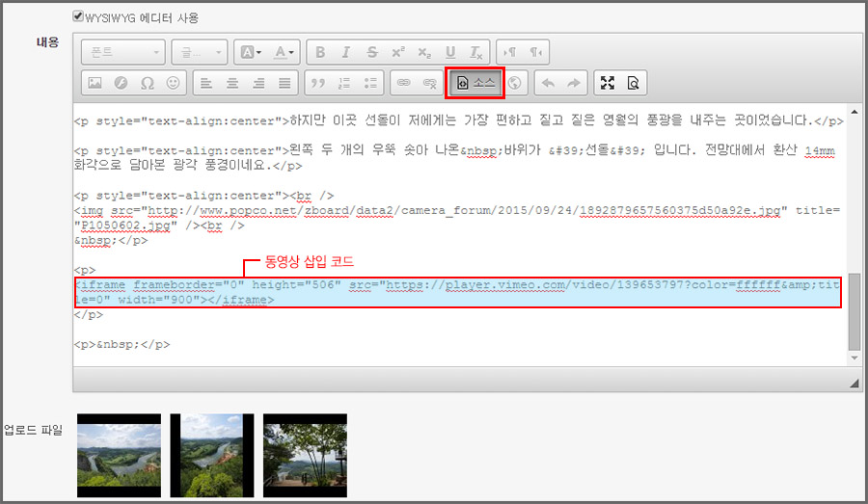This screenshot has width=868, height=504.
Task: Click the preview document icon
Action: [x=633, y=83]
